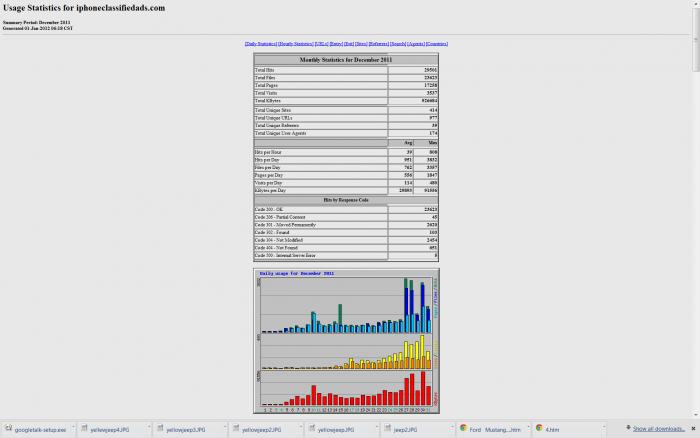This screenshot has width=700, height=438.
Task: Expand options arrow for Ford Mustang download
Action: tap(528, 429)
